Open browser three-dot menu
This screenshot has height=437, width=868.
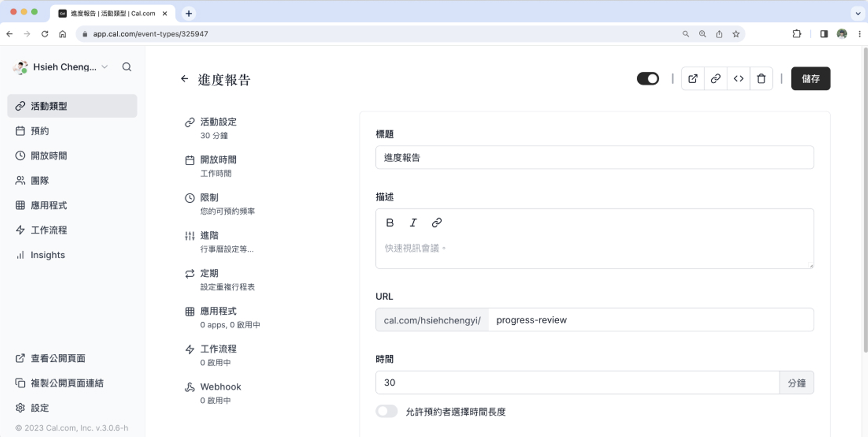click(860, 34)
